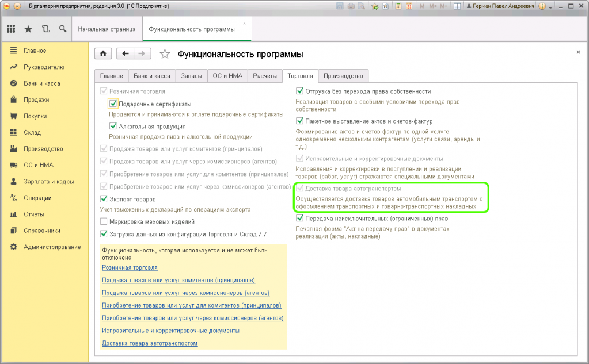The image size is (589, 364).
Task: Open Склад section in sidebar
Action: [32, 132]
